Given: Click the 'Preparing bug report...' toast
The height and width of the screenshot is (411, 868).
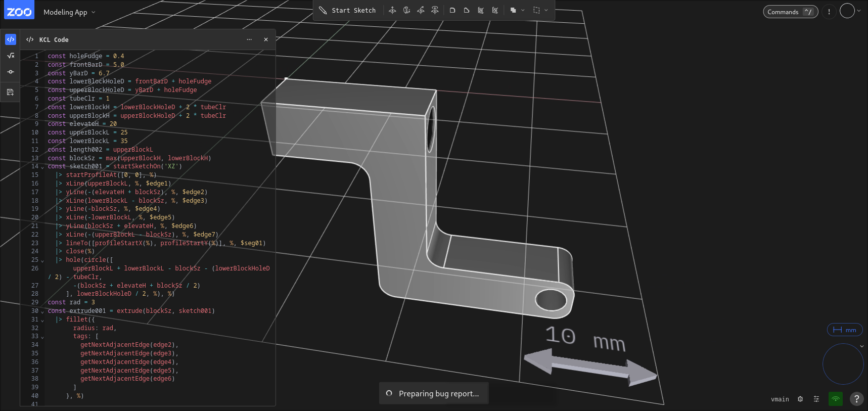Looking at the screenshot, I should [433, 393].
